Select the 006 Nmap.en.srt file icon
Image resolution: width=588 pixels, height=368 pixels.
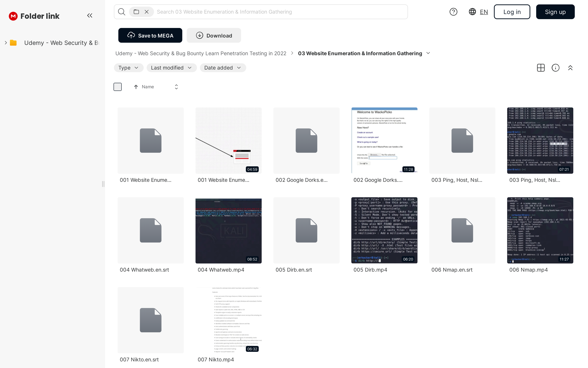(462, 230)
